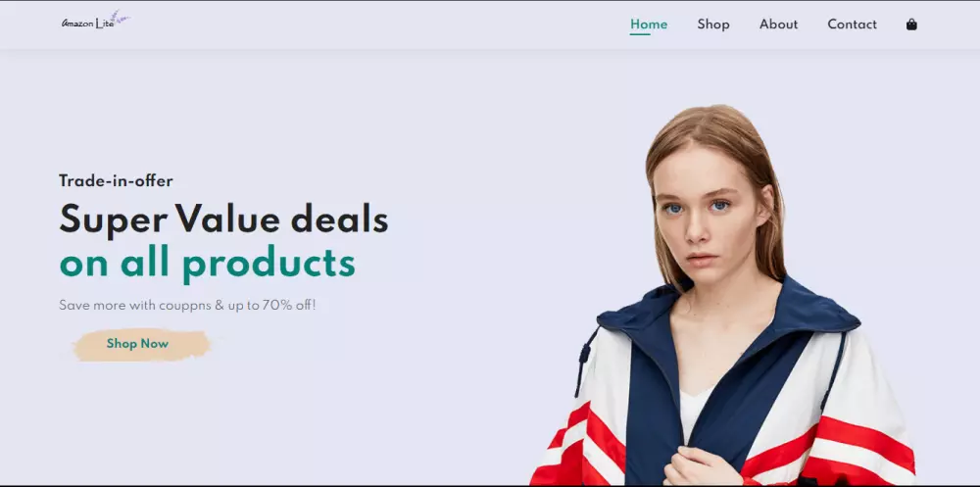Image resolution: width=980 pixels, height=487 pixels.
Task: Open the Shop page from navbar
Action: [713, 24]
